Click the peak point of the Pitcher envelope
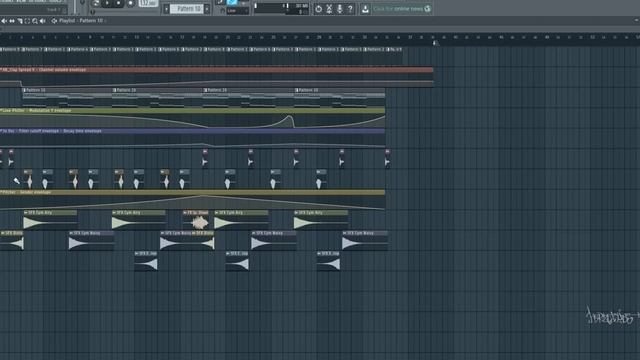Viewport: 640px width, 360px height. [203, 196]
